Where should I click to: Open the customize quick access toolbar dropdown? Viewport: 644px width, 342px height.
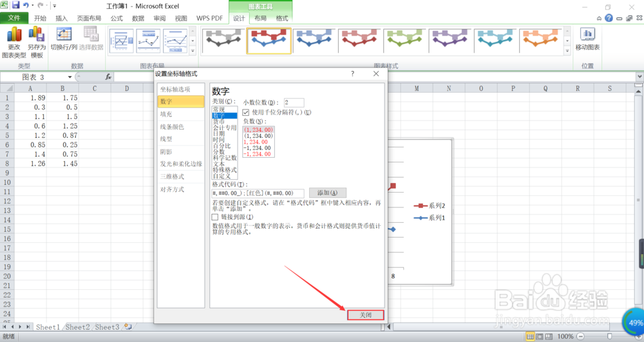pyautogui.click(x=54, y=6)
